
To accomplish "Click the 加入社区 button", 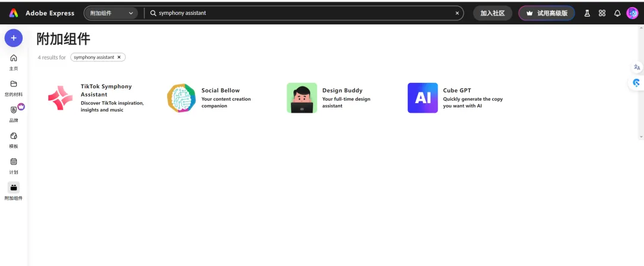I will point(493,13).
